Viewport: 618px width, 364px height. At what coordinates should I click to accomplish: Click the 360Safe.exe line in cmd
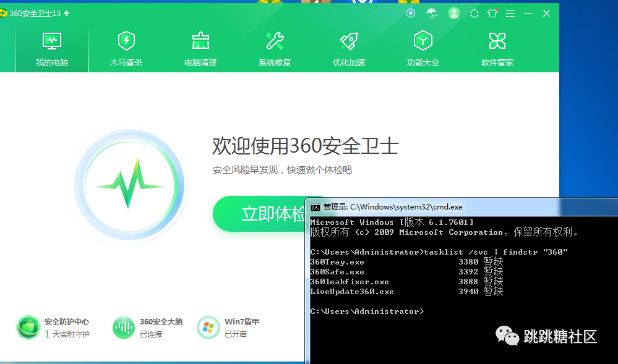point(407,272)
